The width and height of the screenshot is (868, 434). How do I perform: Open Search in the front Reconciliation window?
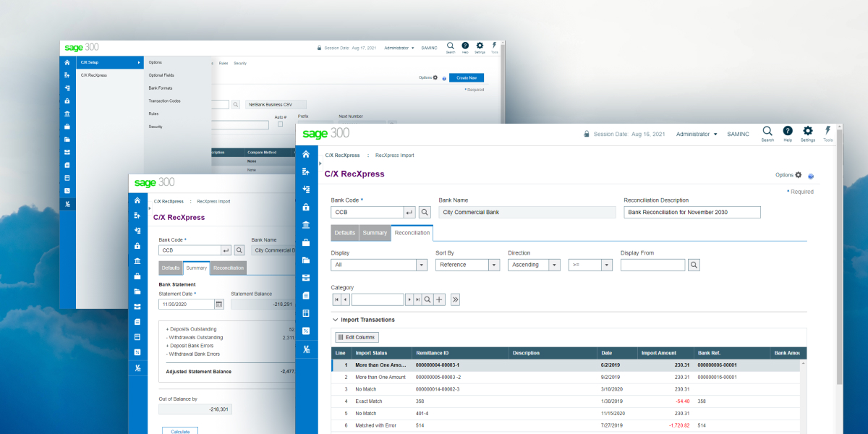pos(767,133)
